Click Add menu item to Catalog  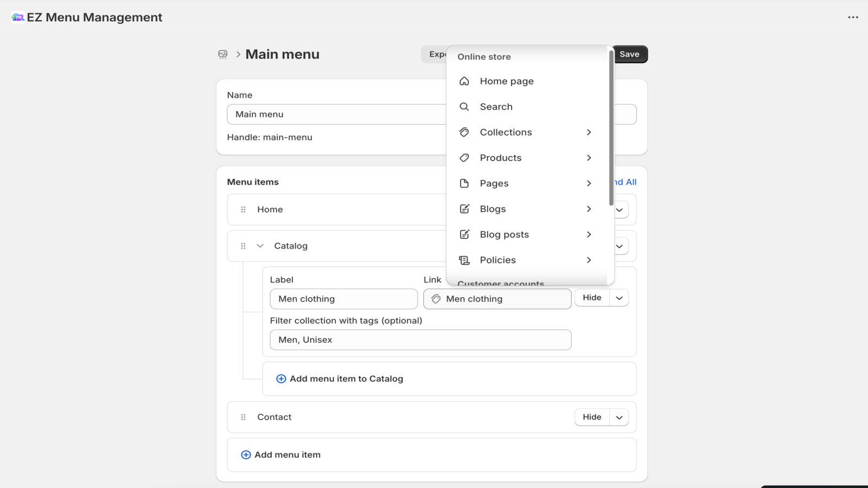346,378
